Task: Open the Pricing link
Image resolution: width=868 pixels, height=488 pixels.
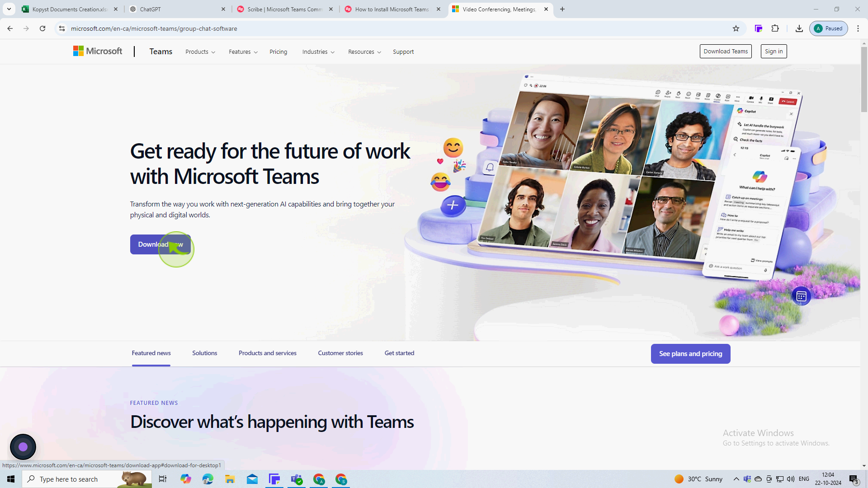Action: click(x=278, y=52)
